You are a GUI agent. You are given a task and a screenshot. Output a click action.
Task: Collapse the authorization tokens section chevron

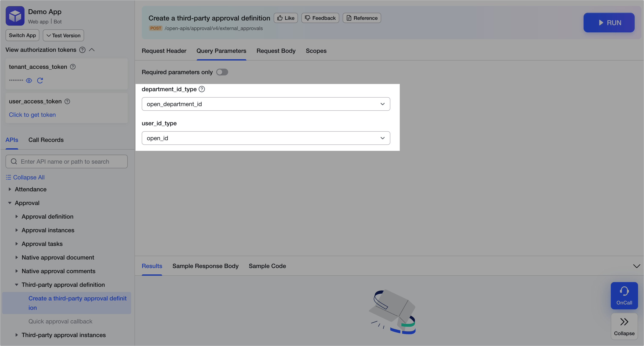point(92,50)
